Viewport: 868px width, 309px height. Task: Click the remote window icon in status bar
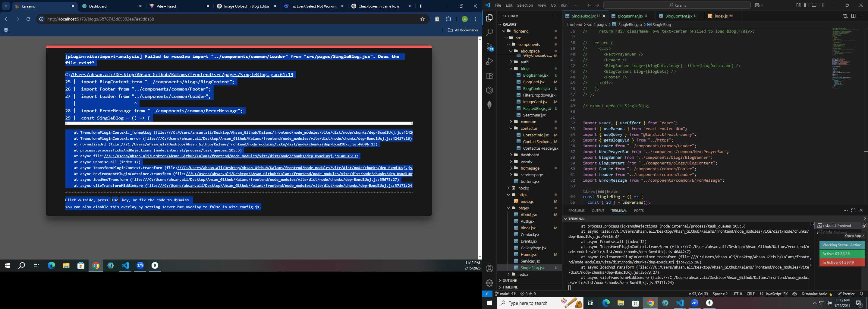point(487,294)
